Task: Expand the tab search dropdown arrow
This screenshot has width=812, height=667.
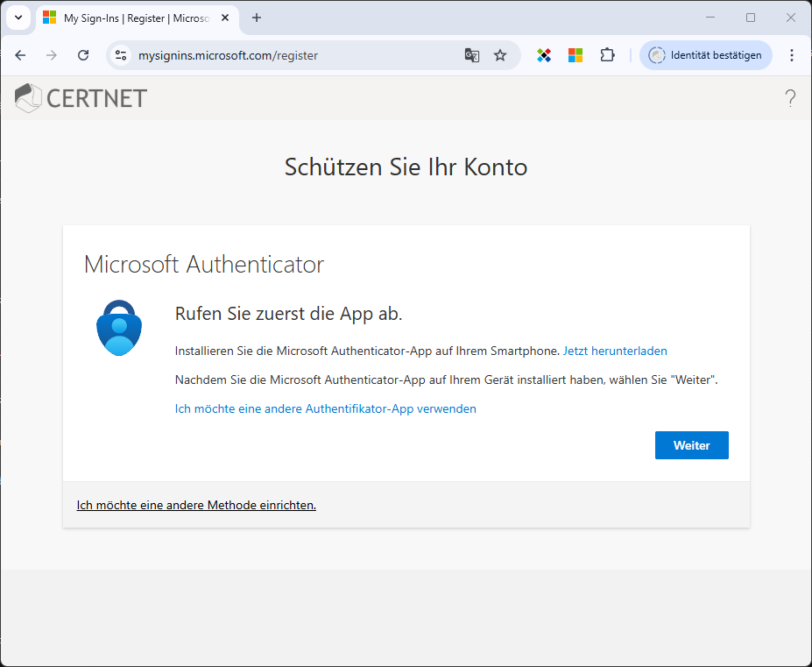Action: click(x=18, y=18)
